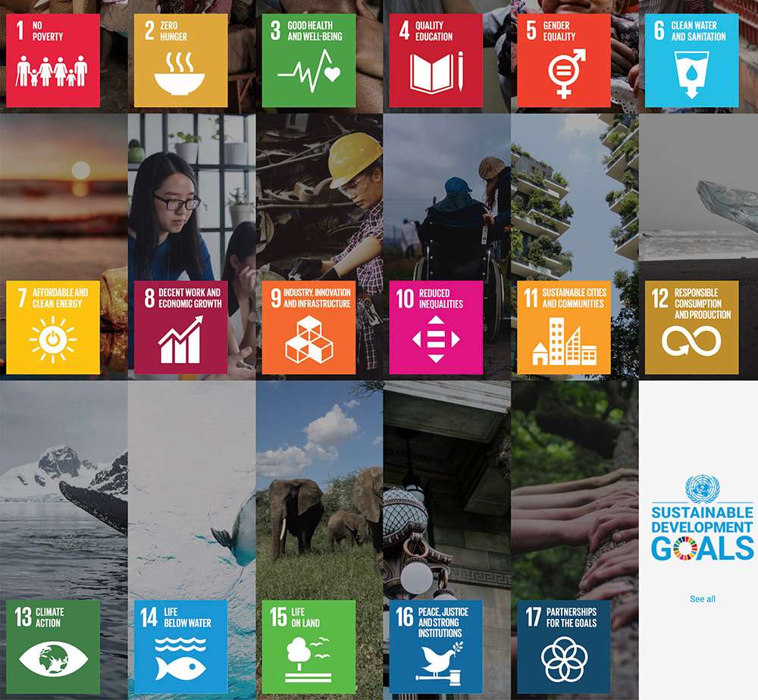Open Clean Water and Sanitation tile

point(692,61)
